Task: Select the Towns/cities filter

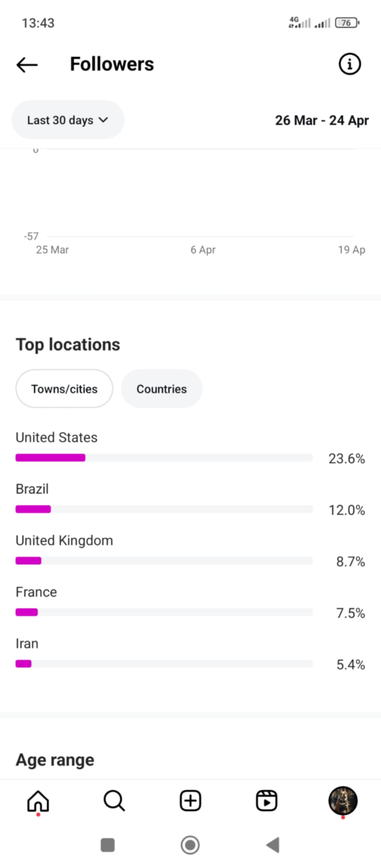Action: tap(64, 389)
